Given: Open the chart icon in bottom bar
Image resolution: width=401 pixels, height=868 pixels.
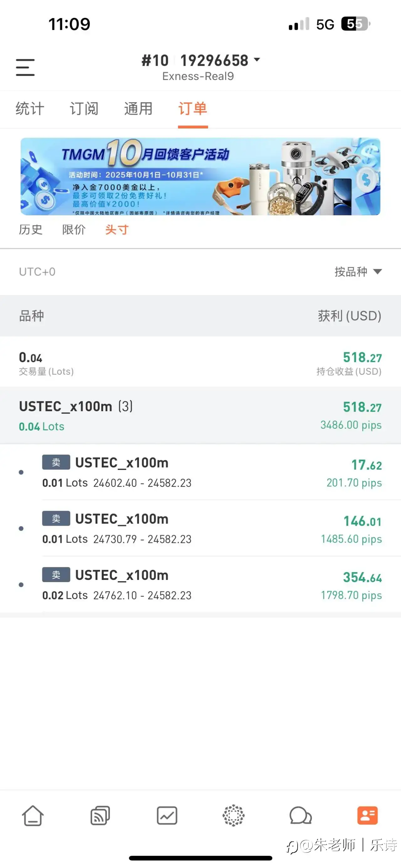Looking at the screenshot, I should (167, 816).
